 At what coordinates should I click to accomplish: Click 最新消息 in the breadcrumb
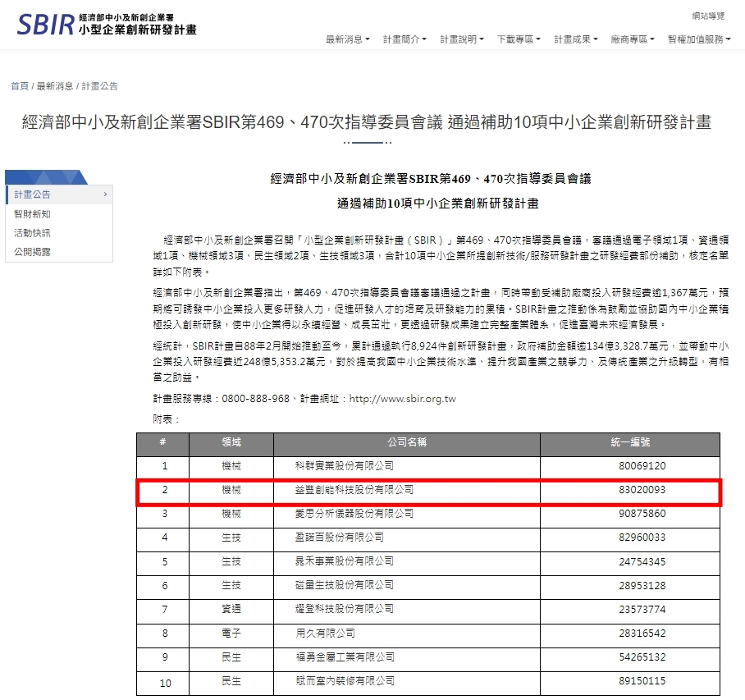55,86
